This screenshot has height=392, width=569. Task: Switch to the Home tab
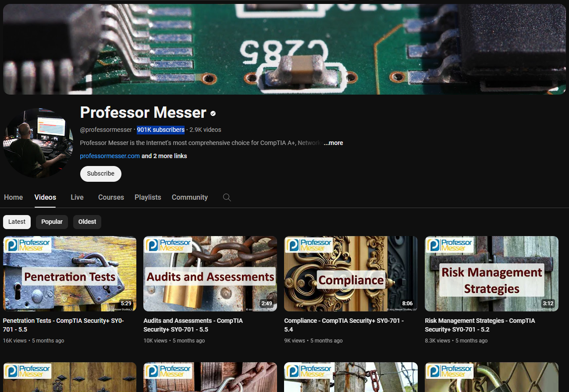(x=13, y=197)
